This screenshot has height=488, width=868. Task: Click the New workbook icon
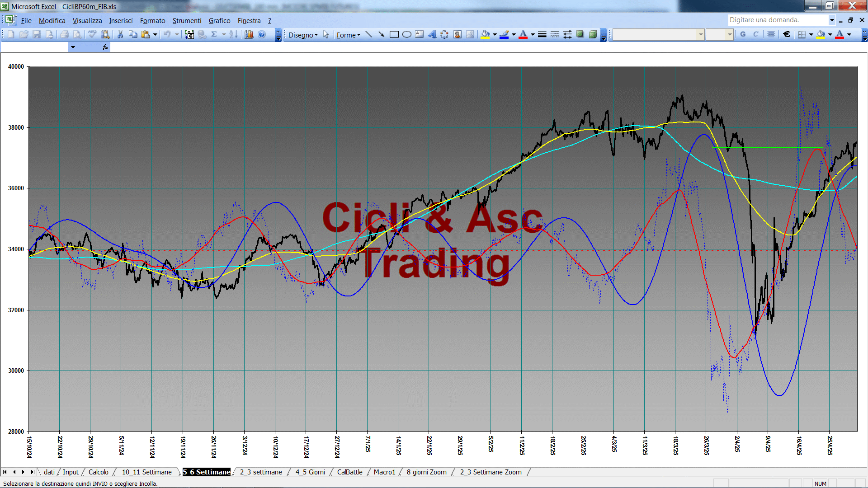click(x=11, y=34)
